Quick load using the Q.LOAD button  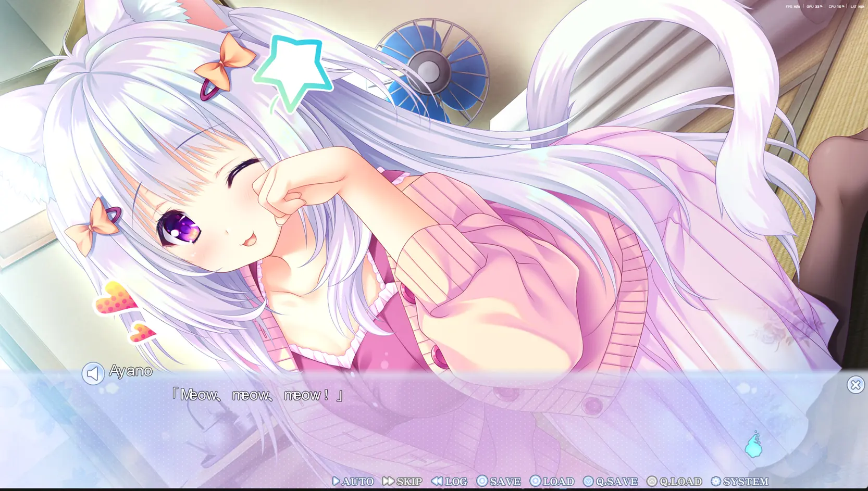click(x=674, y=481)
